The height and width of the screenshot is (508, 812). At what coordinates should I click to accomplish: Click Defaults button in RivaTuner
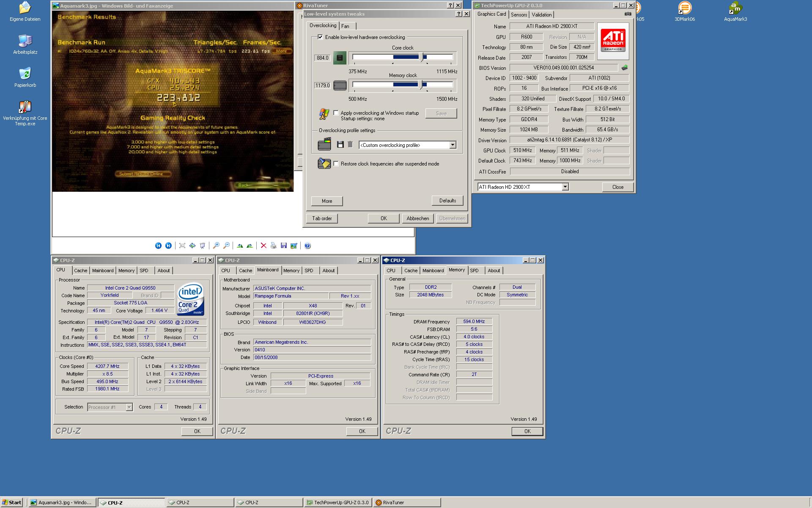[447, 201]
